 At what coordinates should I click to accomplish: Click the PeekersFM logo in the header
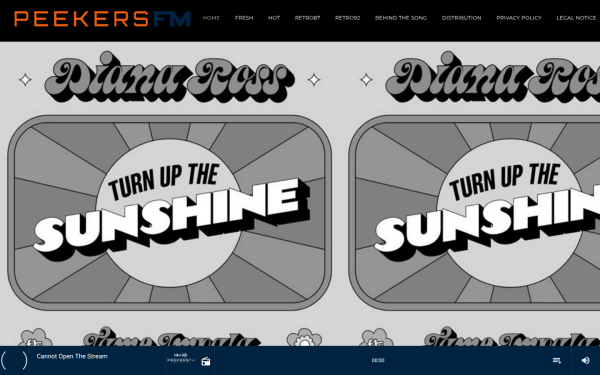tap(102, 19)
